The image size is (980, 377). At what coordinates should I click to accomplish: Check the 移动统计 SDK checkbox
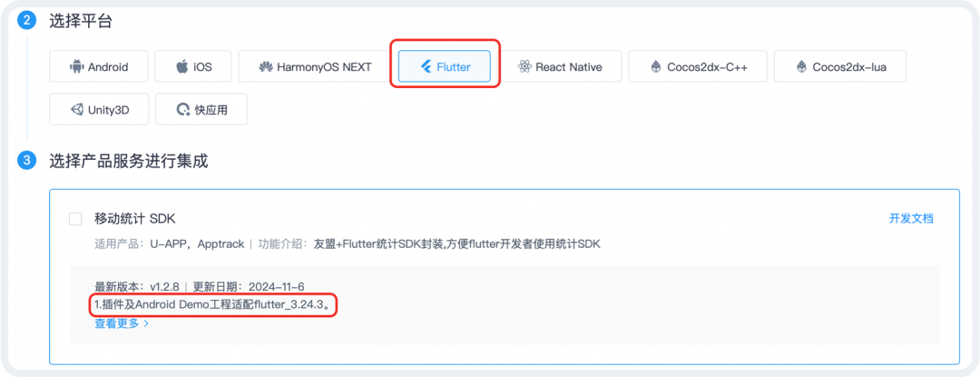[x=75, y=219]
